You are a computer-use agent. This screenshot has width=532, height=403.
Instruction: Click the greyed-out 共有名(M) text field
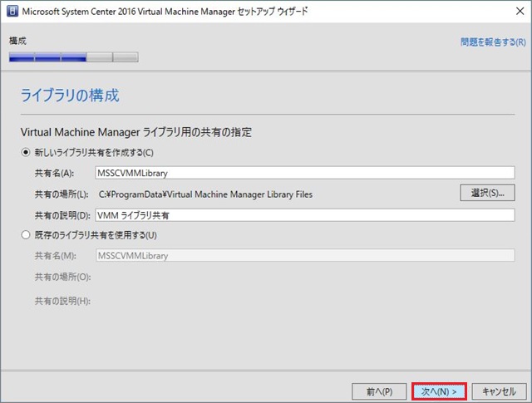[304, 256]
